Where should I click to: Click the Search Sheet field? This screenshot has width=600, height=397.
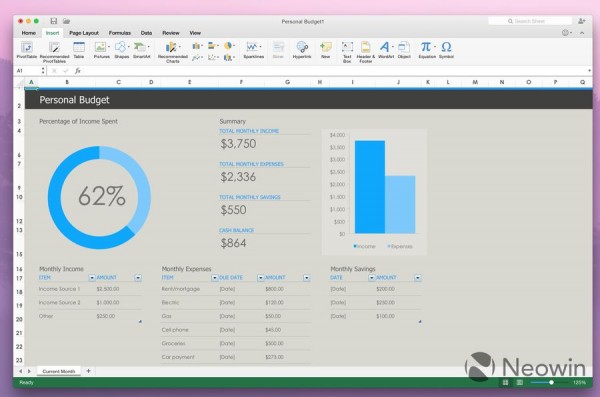530,21
